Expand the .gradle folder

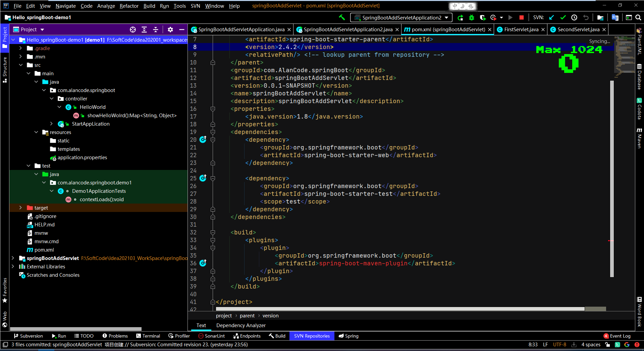pyautogui.click(x=20, y=48)
